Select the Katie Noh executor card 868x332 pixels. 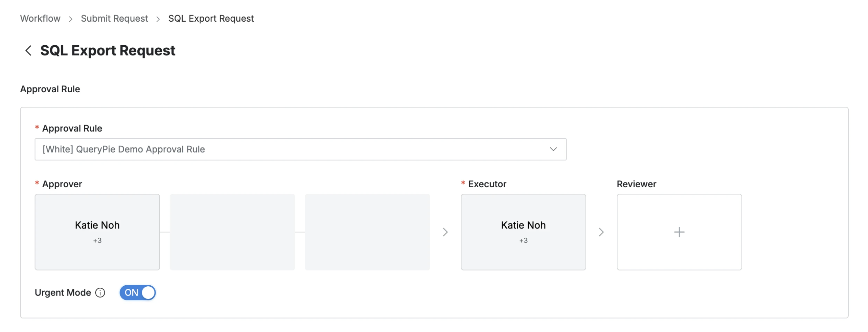click(523, 225)
